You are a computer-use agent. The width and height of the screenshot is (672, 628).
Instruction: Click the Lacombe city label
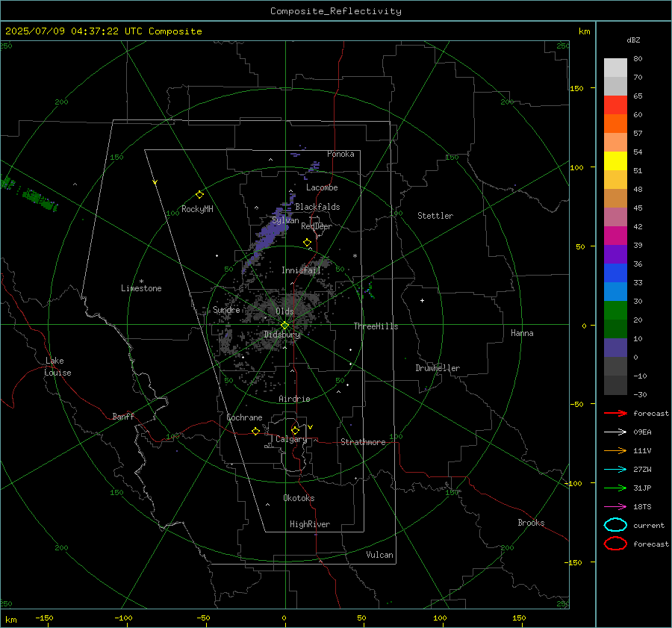point(322,187)
